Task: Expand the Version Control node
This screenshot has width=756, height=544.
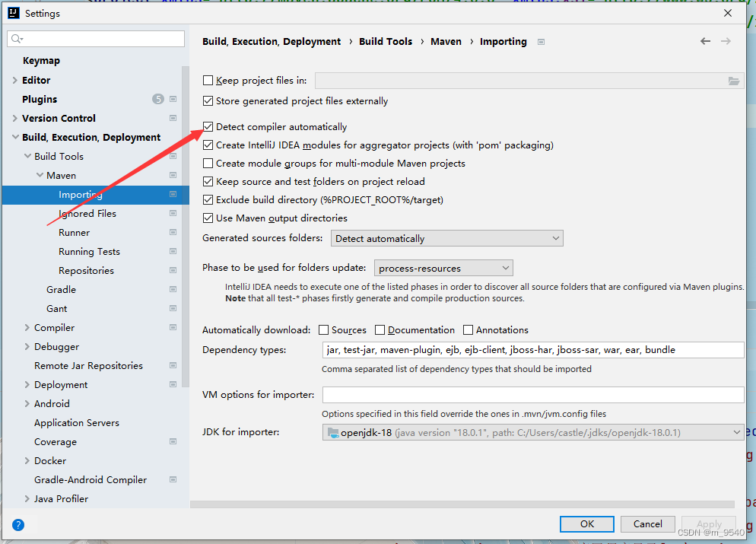Action: pyautogui.click(x=15, y=118)
